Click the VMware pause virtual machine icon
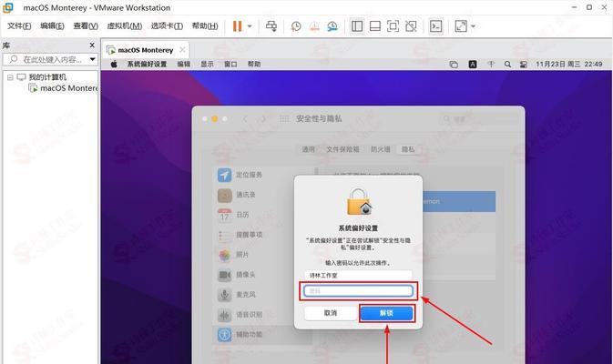This screenshot has width=613, height=364. (238, 26)
